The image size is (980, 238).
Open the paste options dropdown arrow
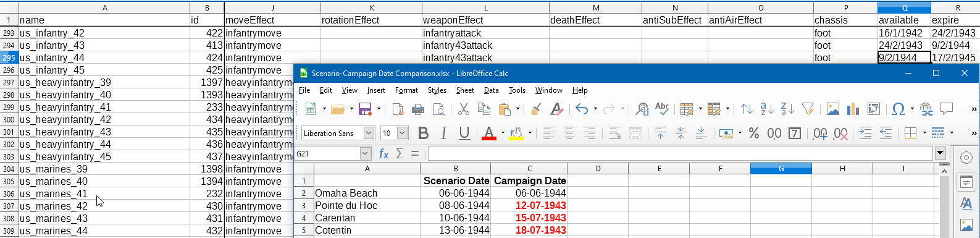[517, 109]
